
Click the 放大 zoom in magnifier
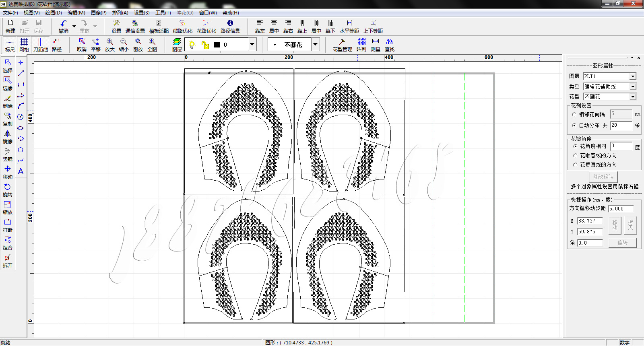coord(109,42)
